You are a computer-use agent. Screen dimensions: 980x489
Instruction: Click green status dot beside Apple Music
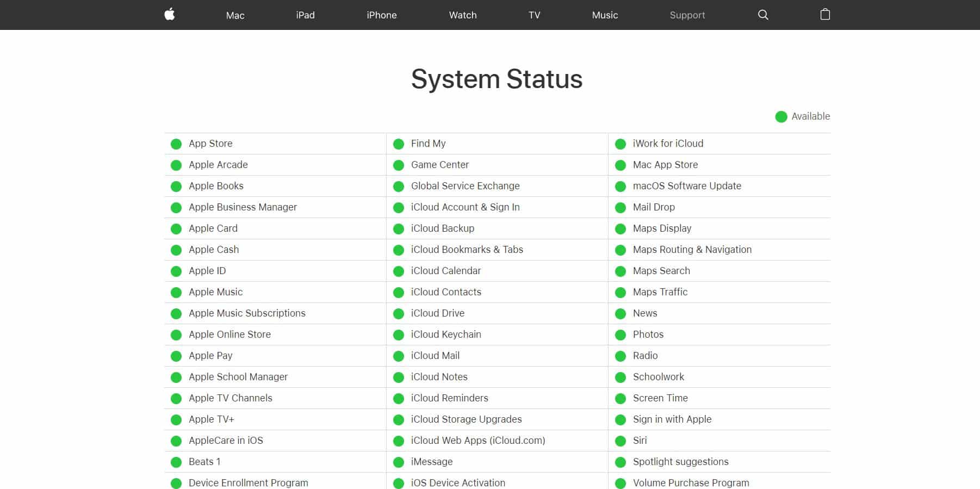pyautogui.click(x=176, y=293)
